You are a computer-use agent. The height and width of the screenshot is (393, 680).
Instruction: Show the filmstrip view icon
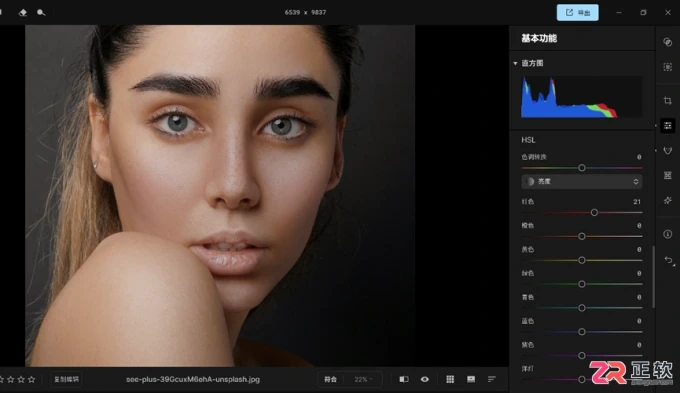(x=471, y=379)
